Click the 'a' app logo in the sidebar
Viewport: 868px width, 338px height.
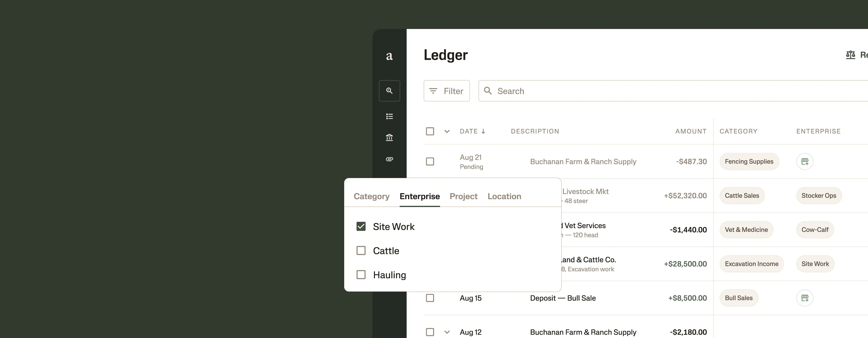[389, 56]
